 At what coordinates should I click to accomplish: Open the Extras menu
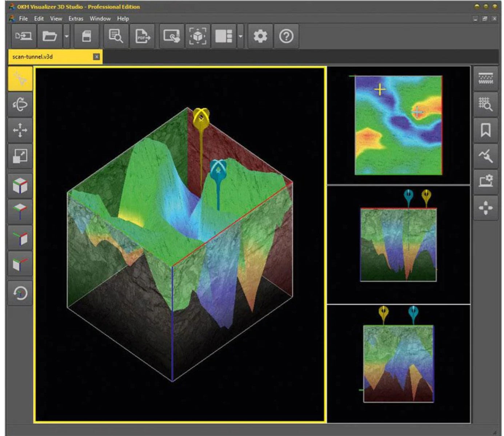coord(76,19)
